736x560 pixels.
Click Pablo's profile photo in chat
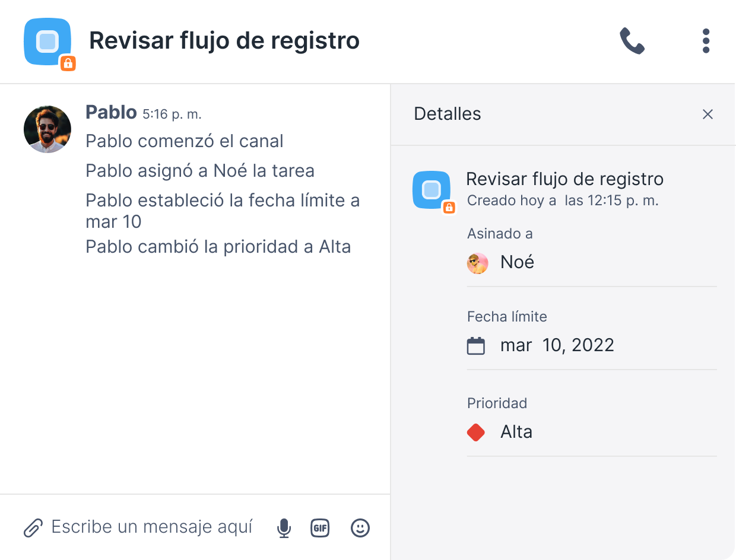click(x=47, y=129)
